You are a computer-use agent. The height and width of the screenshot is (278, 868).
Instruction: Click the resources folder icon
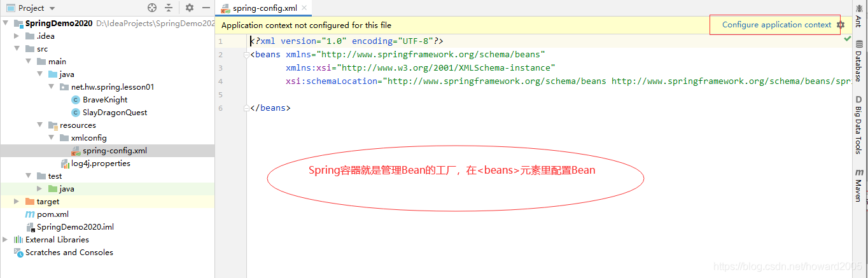53,125
